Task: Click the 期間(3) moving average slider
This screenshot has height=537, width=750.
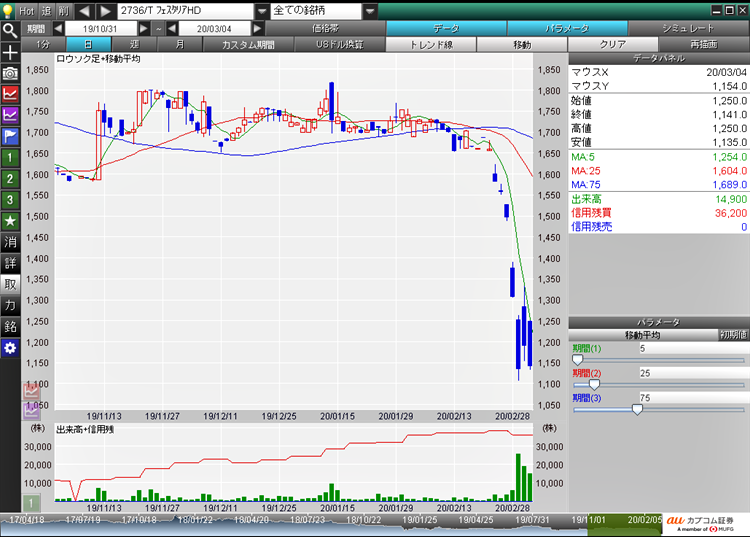Action: point(637,409)
